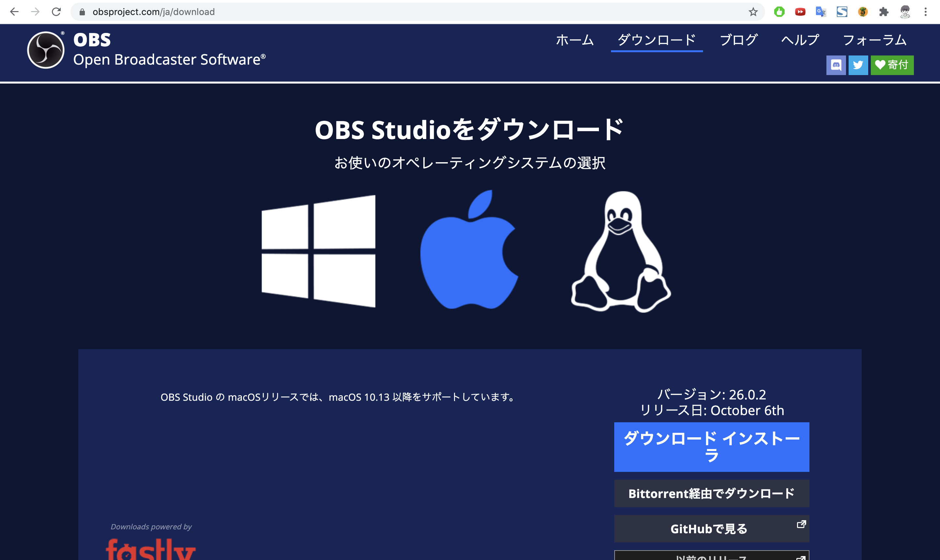The height and width of the screenshot is (560, 940).
Task: Bookmark page with the star icon
Action: (x=753, y=12)
